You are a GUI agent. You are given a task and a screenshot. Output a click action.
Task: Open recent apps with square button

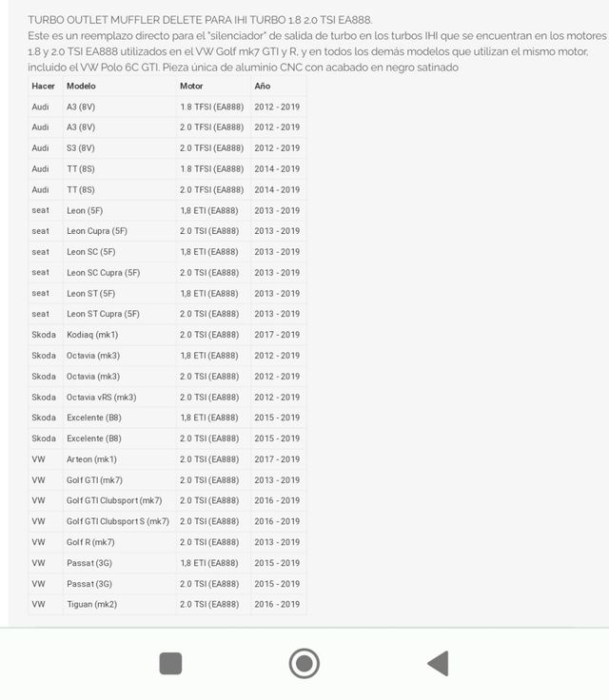(170, 663)
